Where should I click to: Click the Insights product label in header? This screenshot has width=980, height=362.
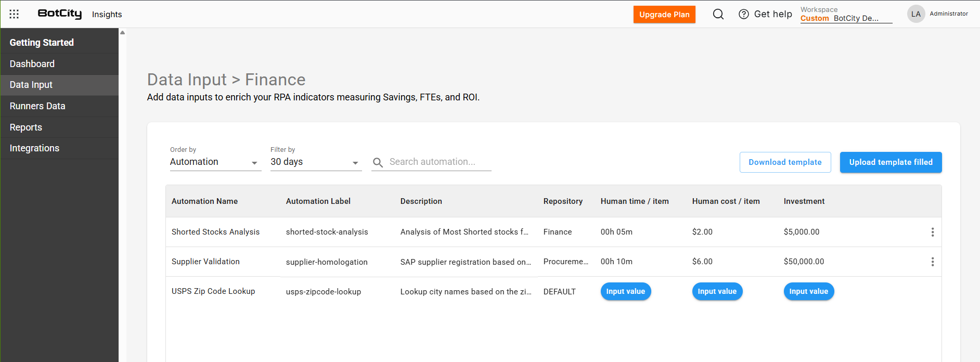(x=107, y=15)
